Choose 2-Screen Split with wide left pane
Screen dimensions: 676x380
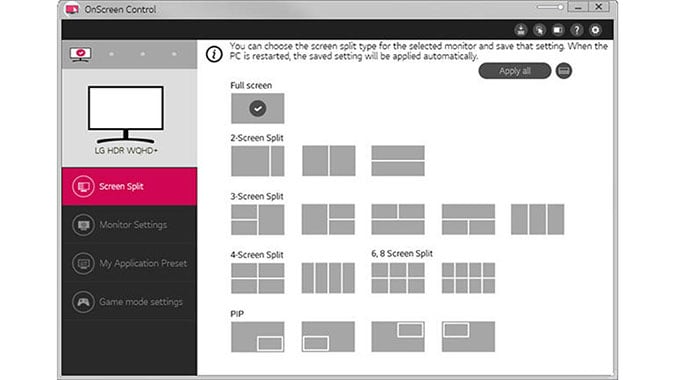257,161
